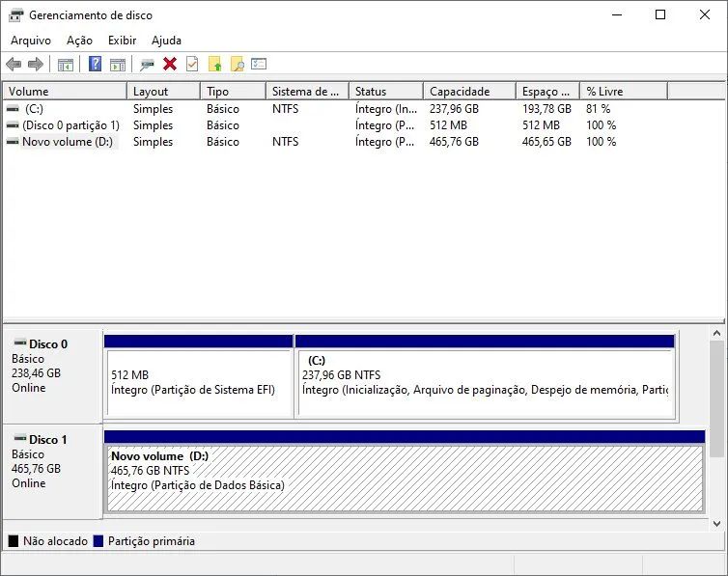Toggle the console tree pane icon
The height and width of the screenshot is (576, 728).
coord(66,65)
